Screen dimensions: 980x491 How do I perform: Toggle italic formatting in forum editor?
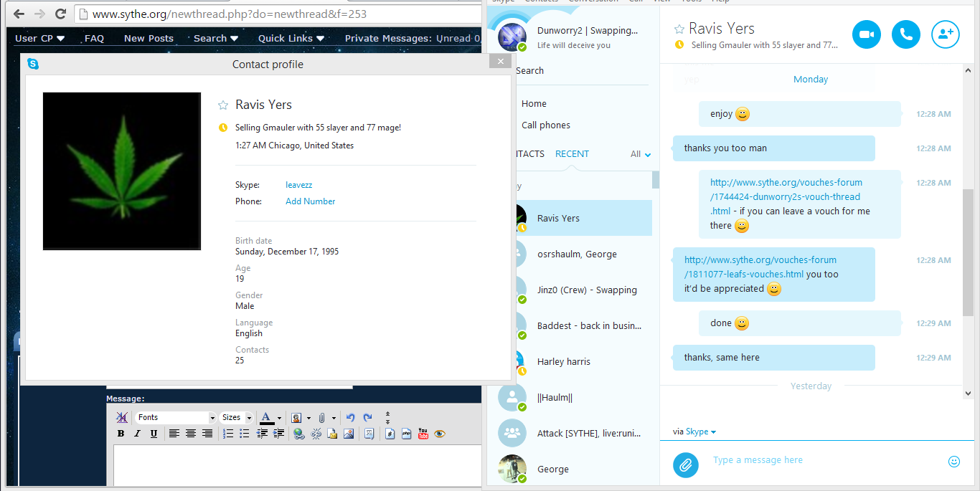pyautogui.click(x=137, y=434)
